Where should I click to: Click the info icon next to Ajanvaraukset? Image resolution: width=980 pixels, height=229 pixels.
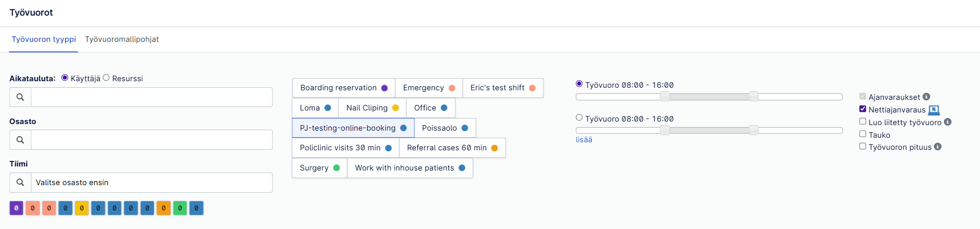click(926, 97)
